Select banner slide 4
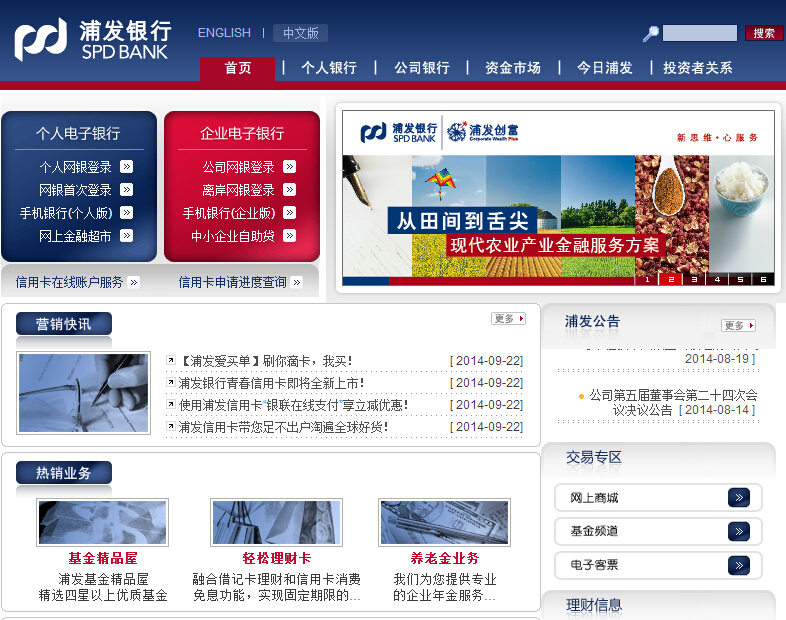Viewport: 786px width, 620px height. [717, 280]
